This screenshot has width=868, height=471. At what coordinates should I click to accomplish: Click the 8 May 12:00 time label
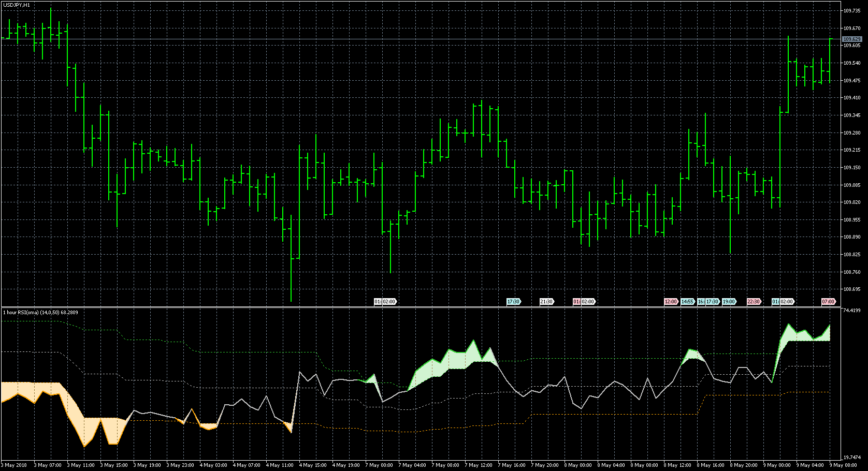click(677, 465)
